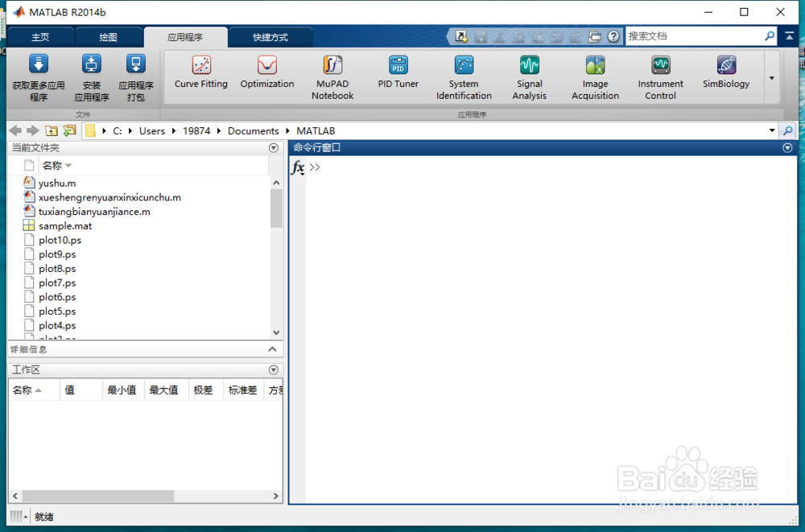Viewport: 805px width, 532px height.
Task: Go up one folder level
Action: tap(52, 131)
